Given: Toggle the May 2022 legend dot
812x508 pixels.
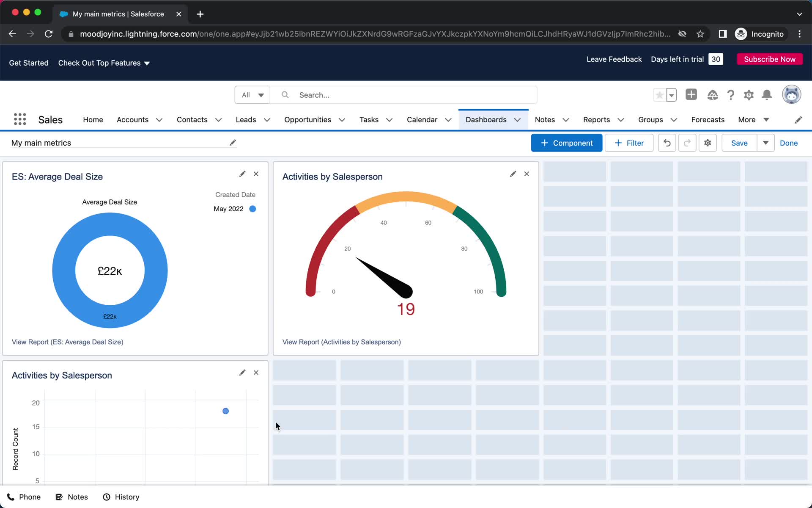Looking at the screenshot, I should tap(252, 209).
